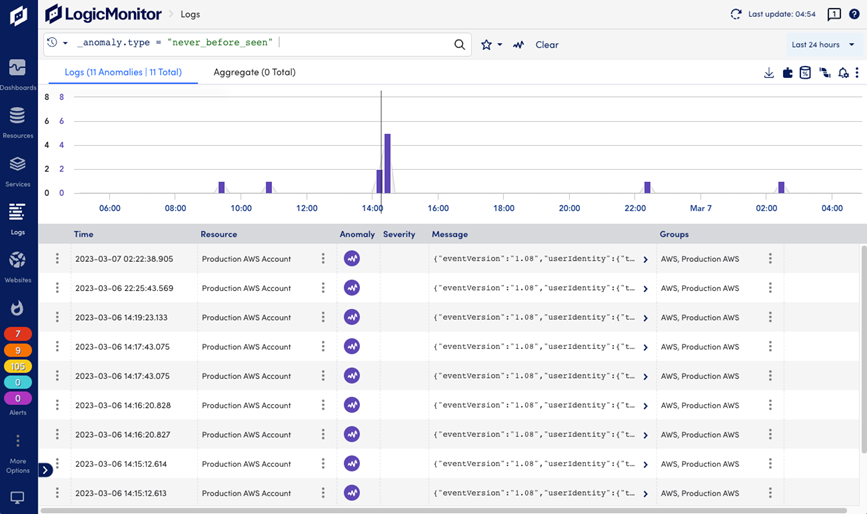Click the anomaly bar near 22:00

pos(647,187)
